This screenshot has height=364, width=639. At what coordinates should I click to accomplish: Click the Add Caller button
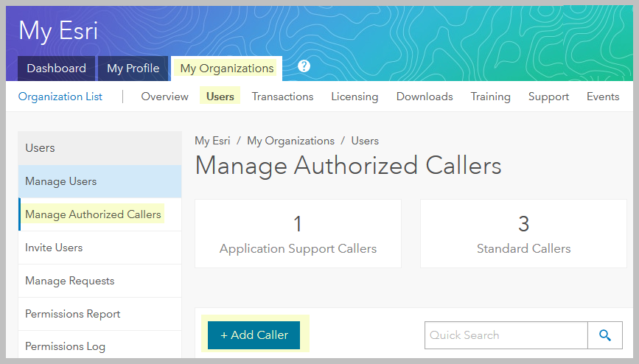254,335
